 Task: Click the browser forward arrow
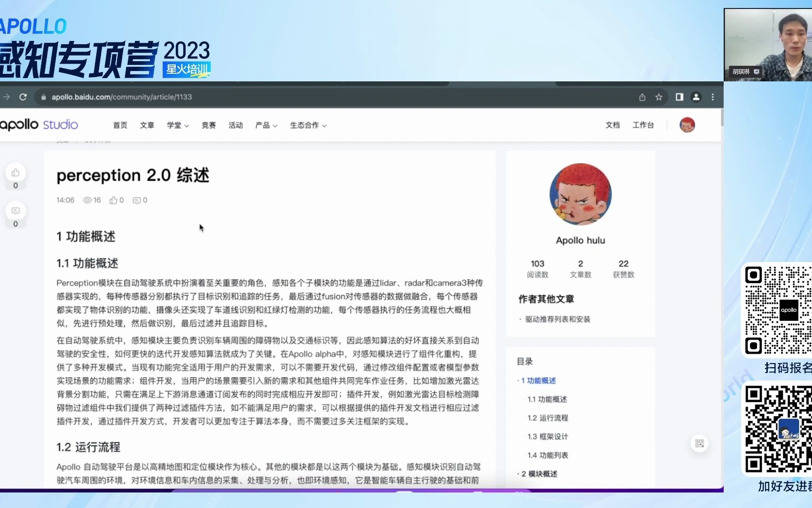pyautogui.click(x=7, y=97)
